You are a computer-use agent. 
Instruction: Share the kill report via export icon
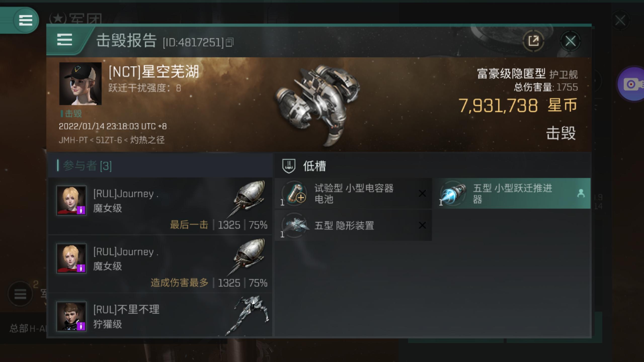pyautogui.click(x=533, y=41)
